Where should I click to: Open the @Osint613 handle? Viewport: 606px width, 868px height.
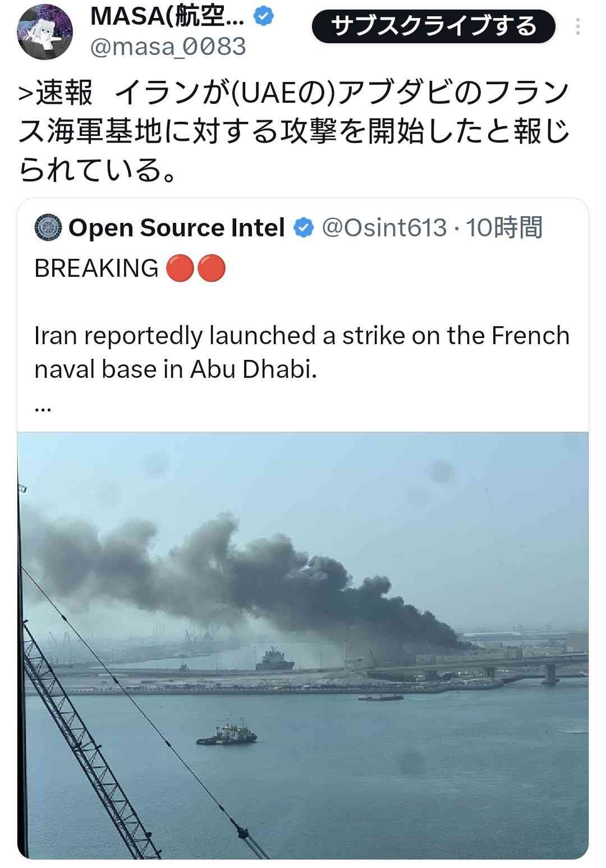click(384, 228)
